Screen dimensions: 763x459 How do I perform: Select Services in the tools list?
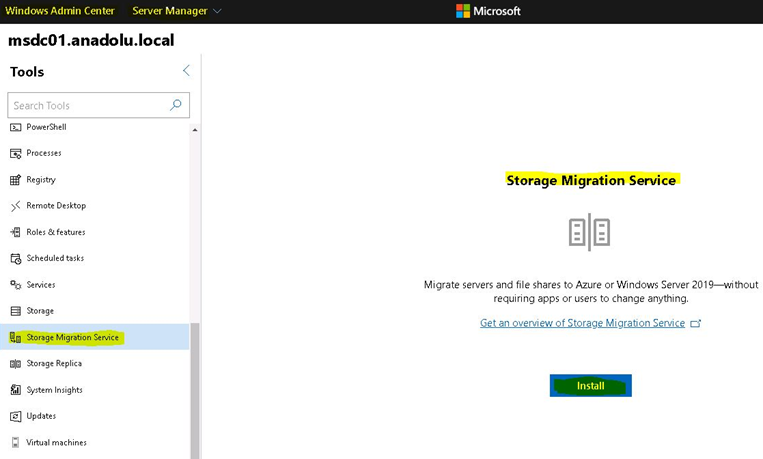pos(41,285)
